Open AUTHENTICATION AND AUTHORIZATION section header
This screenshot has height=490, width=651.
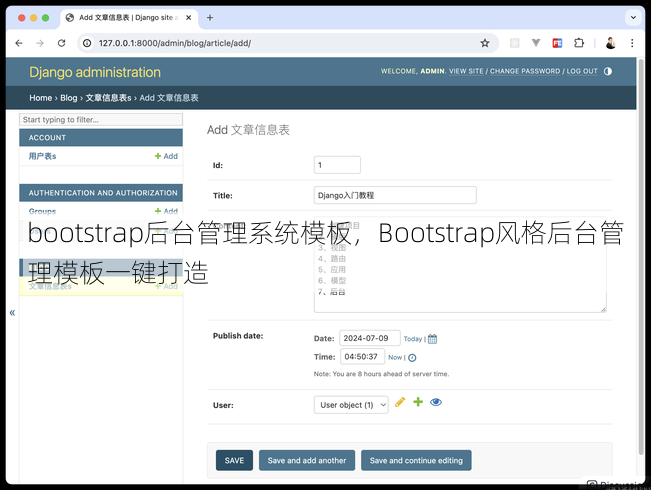coord(101,193)
